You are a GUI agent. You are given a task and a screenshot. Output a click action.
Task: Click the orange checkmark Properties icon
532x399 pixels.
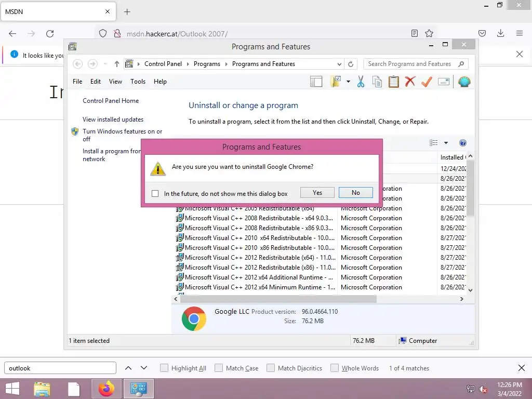[x=427, y=82]
